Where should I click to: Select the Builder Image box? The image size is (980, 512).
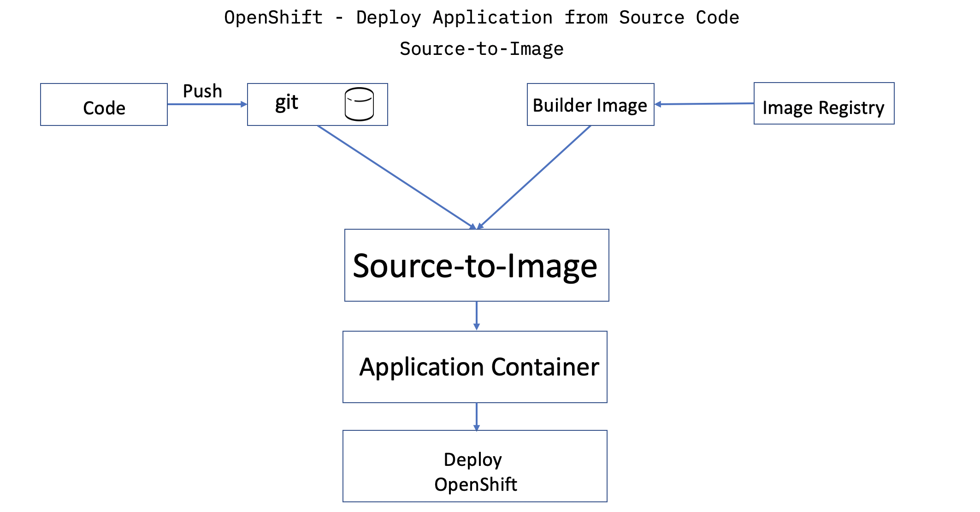[x=590, y=105]
